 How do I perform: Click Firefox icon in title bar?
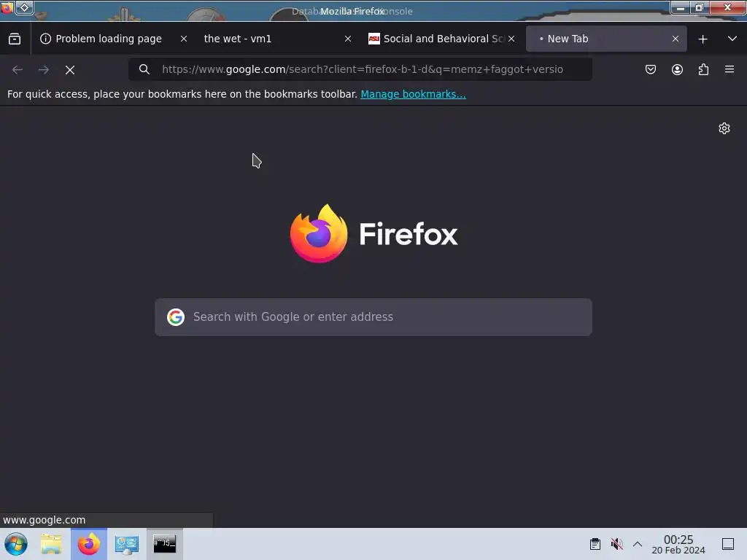pos(7,8)
